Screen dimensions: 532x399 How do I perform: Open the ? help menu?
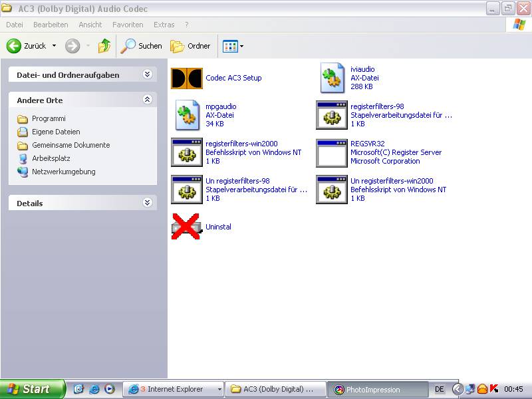(x=187, y=25)
